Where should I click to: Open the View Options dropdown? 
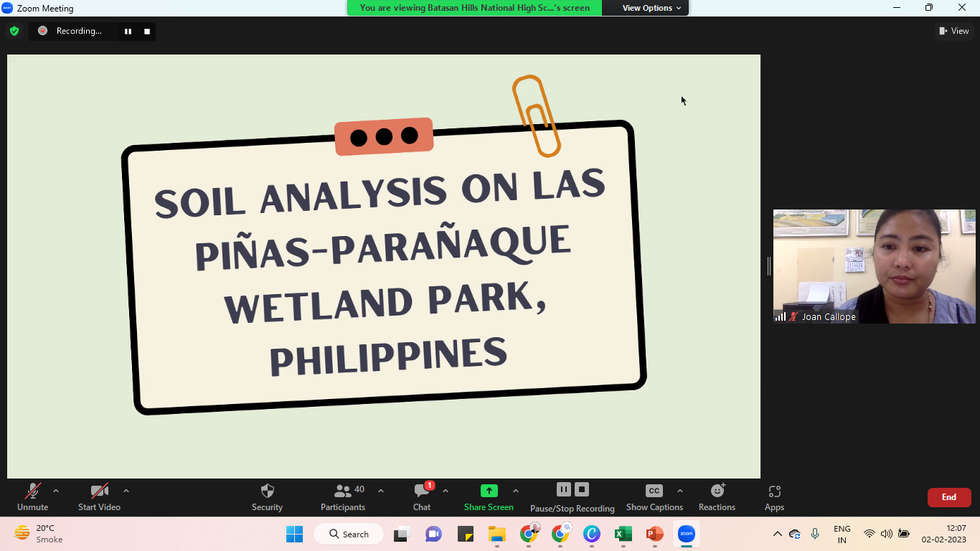point(651,8)
